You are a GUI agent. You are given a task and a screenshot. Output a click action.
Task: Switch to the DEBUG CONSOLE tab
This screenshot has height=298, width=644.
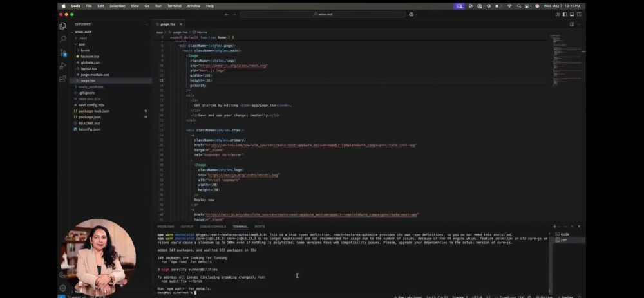[x=213, y=227]
